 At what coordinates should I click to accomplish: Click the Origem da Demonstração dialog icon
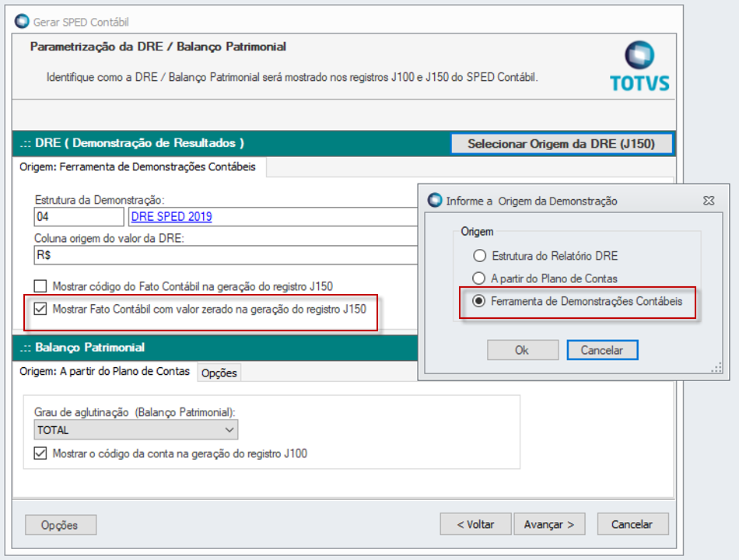coord(435,201)
